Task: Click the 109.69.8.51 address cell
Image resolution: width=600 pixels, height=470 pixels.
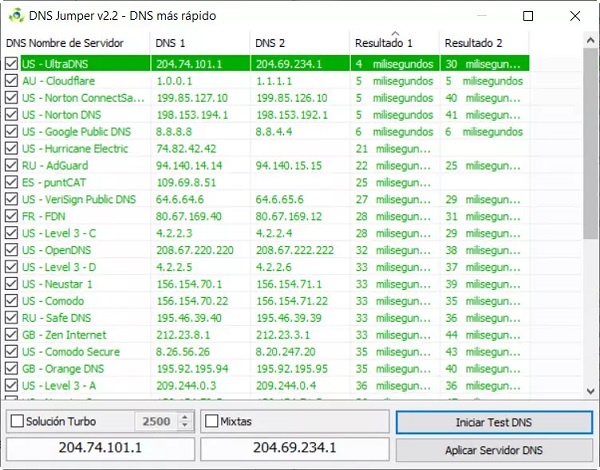Action: (186, 182)
